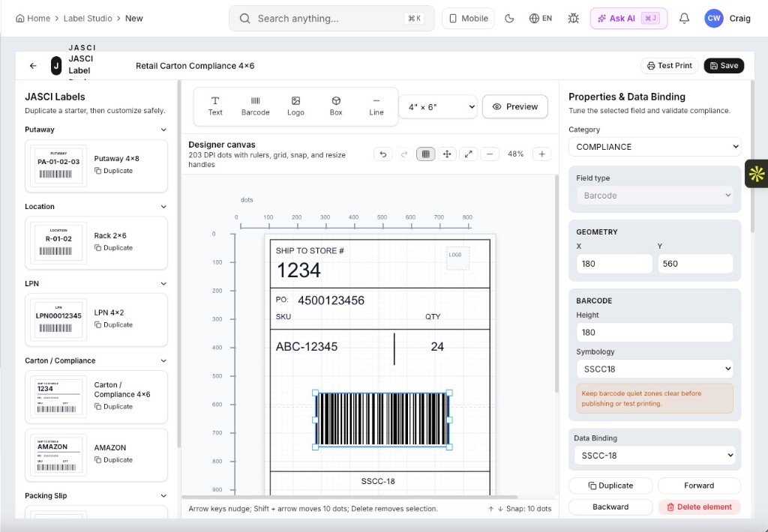Open the Category COMPLIANCE dropdown

point(654,147)
